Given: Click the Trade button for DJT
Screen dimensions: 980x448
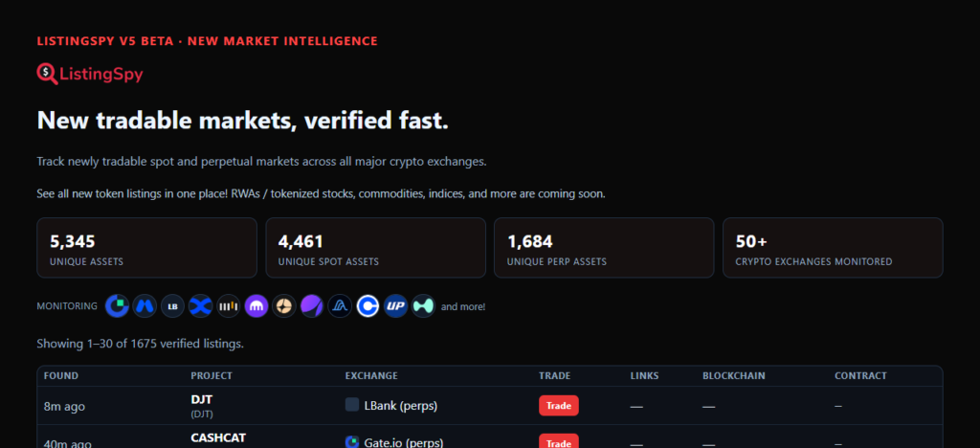Looking at the screenshot, I should coord(559,406).
